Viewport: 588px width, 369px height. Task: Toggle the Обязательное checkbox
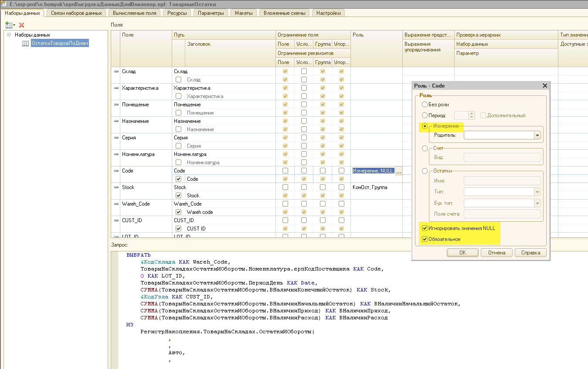pos(425,239)
